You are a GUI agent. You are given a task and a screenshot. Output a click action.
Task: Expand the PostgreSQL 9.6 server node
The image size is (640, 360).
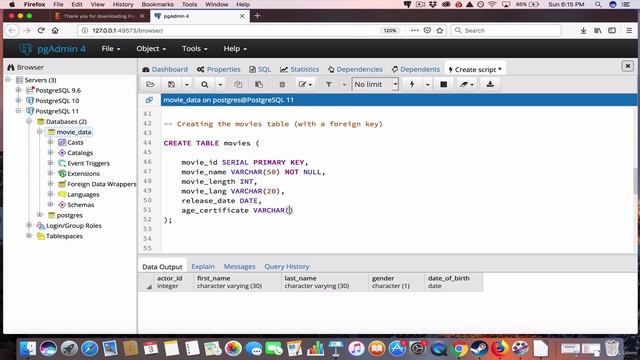[x=18, y=90]
